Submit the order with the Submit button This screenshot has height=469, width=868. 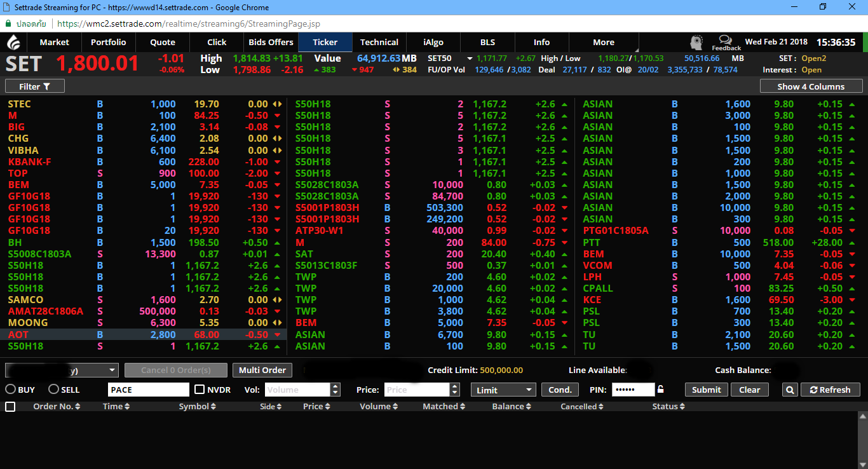(706, 390)
